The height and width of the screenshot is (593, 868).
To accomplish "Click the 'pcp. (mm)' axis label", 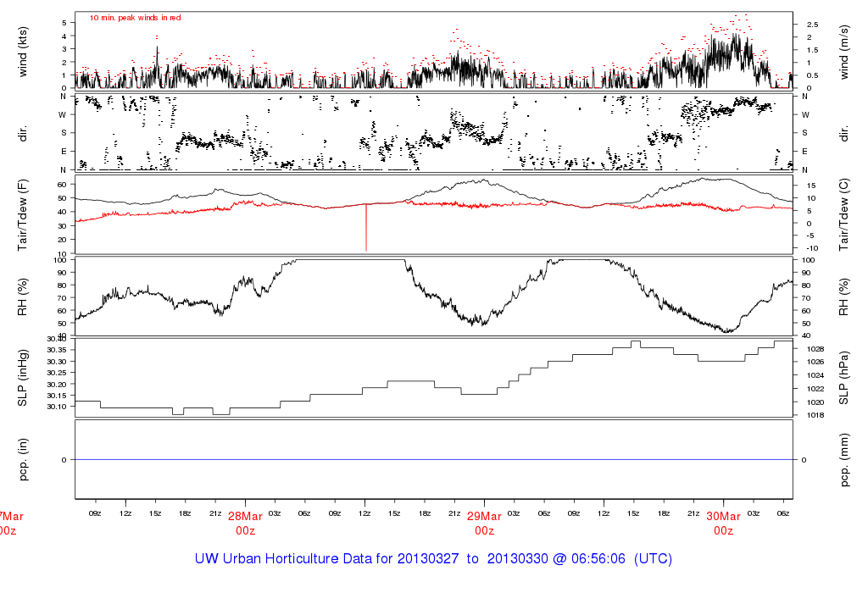I will [x=843, y=460].
